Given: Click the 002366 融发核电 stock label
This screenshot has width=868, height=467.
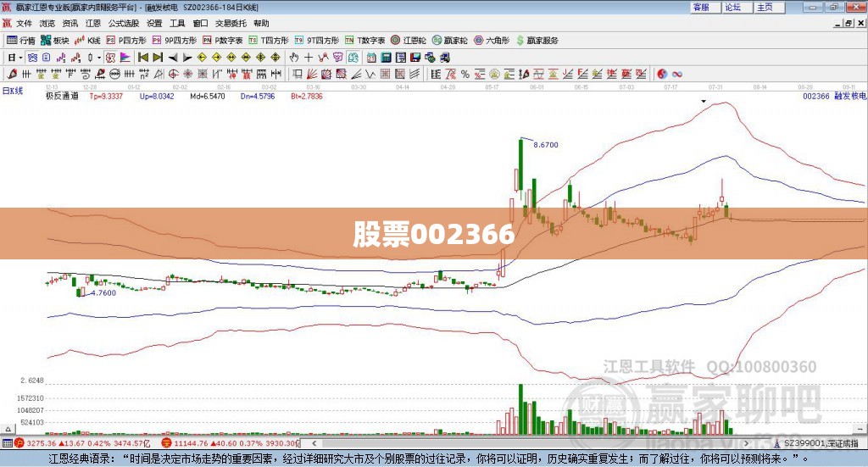Looking at the screenshot, I should pos(834,97).
